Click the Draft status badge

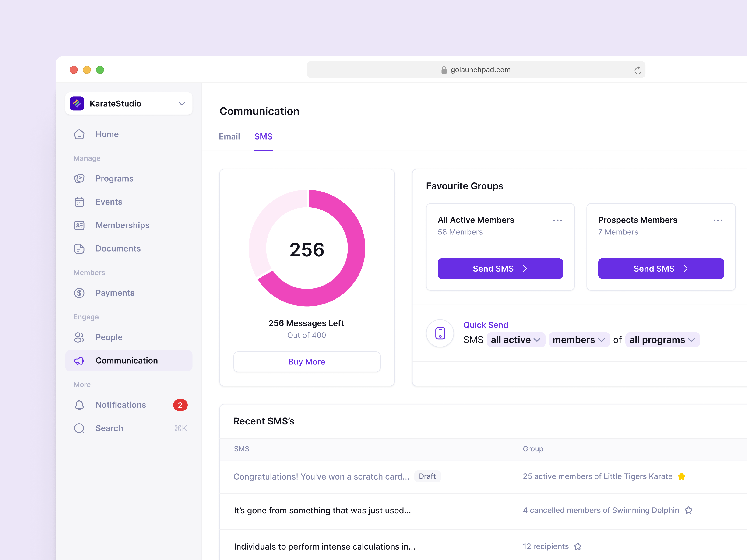(427, 476)
